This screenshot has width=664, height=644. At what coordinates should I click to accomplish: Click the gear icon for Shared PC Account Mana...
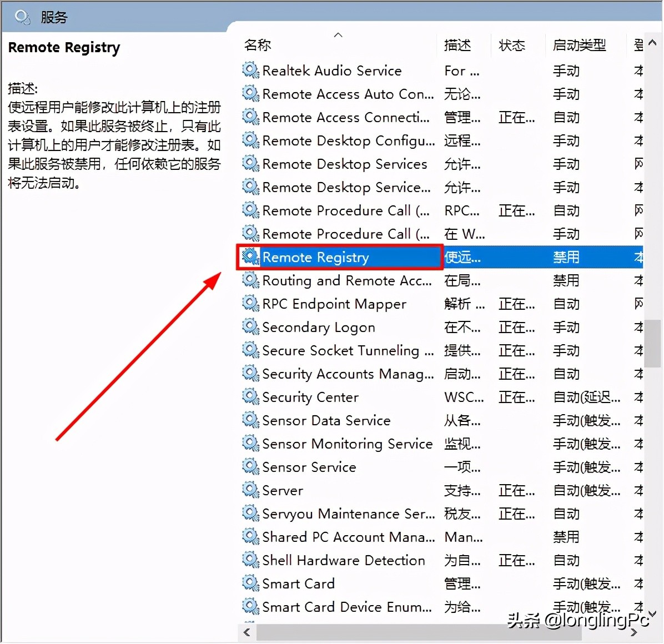[x=250, y=536]
